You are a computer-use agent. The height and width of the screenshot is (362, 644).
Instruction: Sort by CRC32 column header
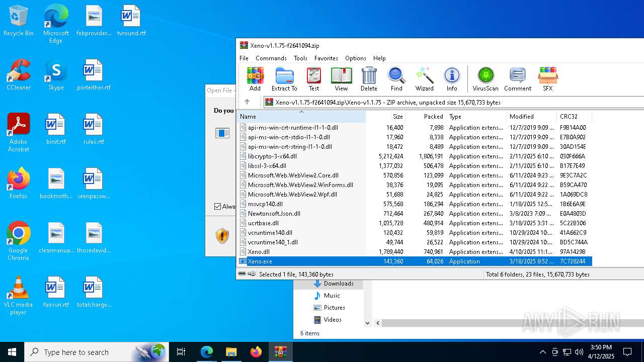point(574,117)
